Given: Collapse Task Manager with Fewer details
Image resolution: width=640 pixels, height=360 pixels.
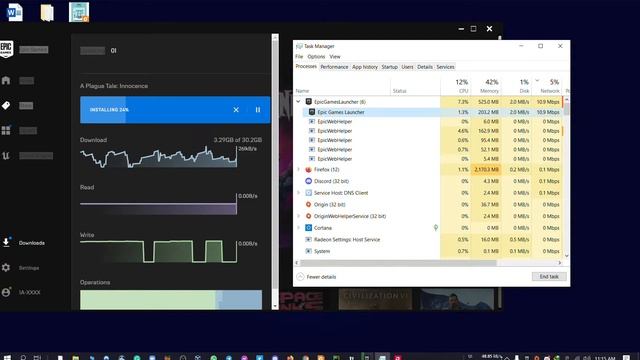Looking at the screenshot, I should pos(316,277).
